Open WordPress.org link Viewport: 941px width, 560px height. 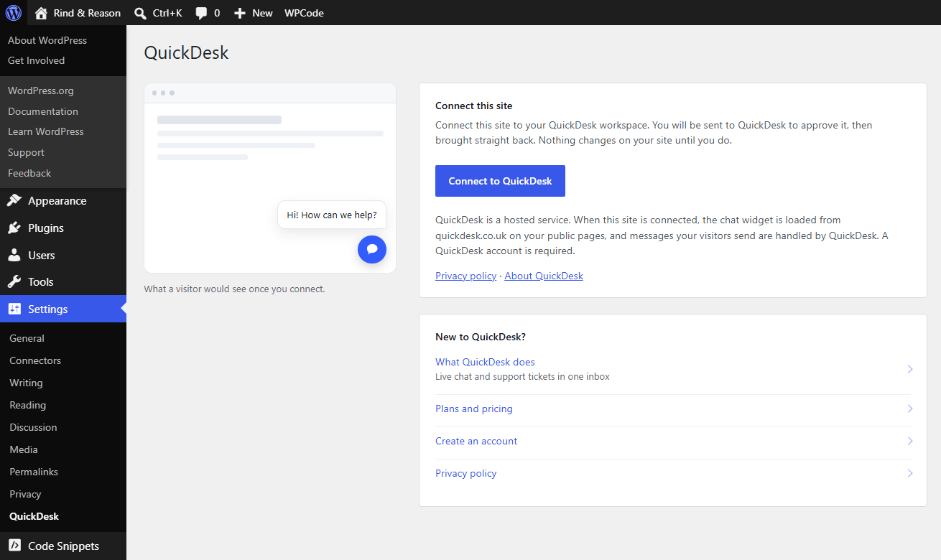pos(41,90)
